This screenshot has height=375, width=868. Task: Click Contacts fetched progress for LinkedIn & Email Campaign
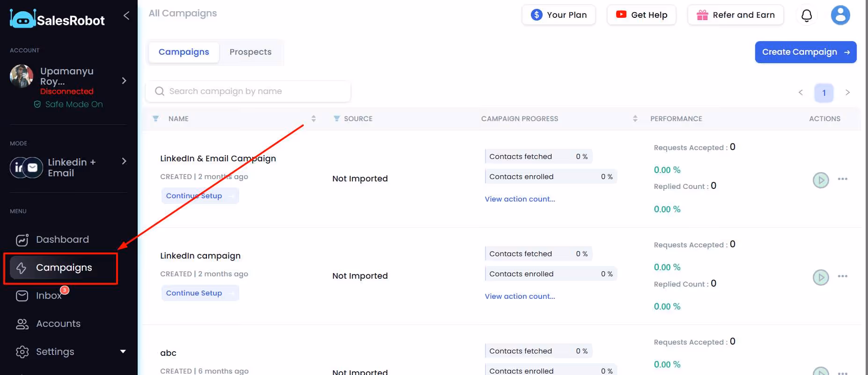(x=539, y=157)
